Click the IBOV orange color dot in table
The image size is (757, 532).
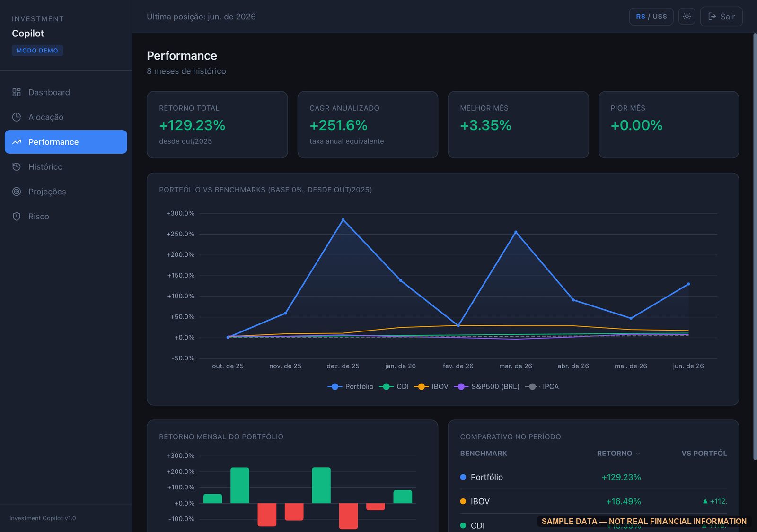[x=463, y=501]
